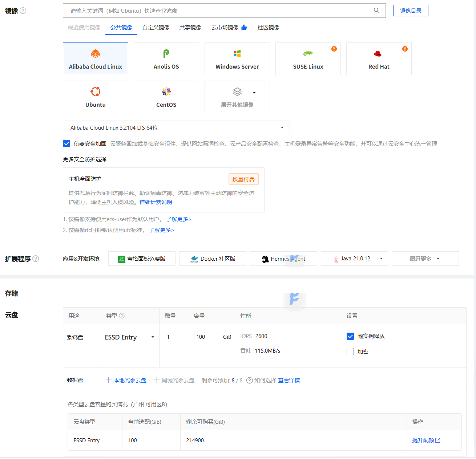
Task: Expand 展开更多 applications list
Action: [425, 259]
